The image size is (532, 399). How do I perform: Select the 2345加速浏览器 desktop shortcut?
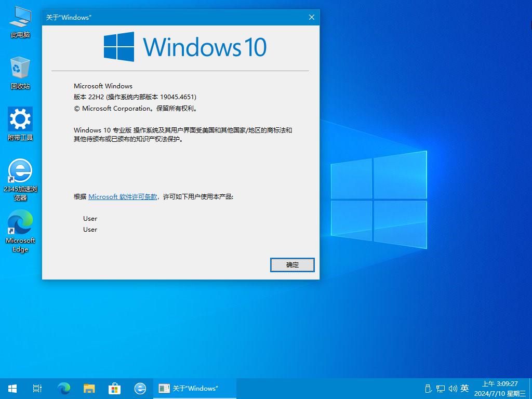click(x=20, y=180)
